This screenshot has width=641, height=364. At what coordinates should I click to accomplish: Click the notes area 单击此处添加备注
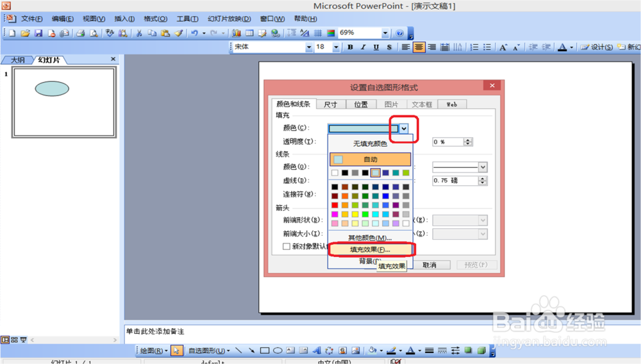(155, 331)
